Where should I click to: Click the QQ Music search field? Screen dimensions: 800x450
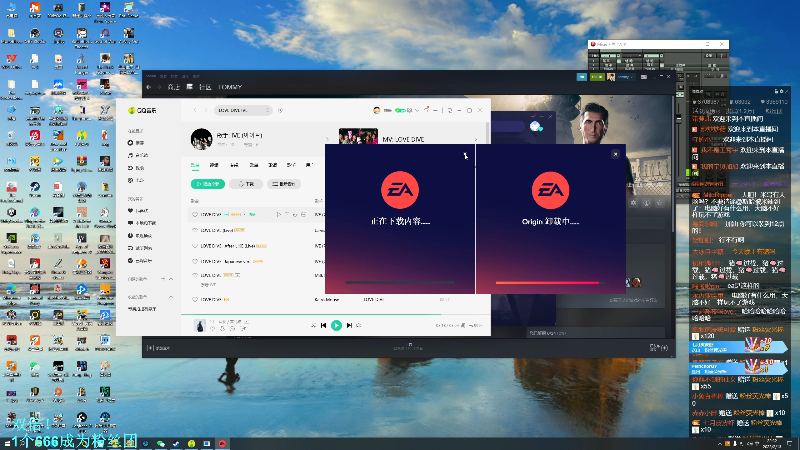point(242,110)
